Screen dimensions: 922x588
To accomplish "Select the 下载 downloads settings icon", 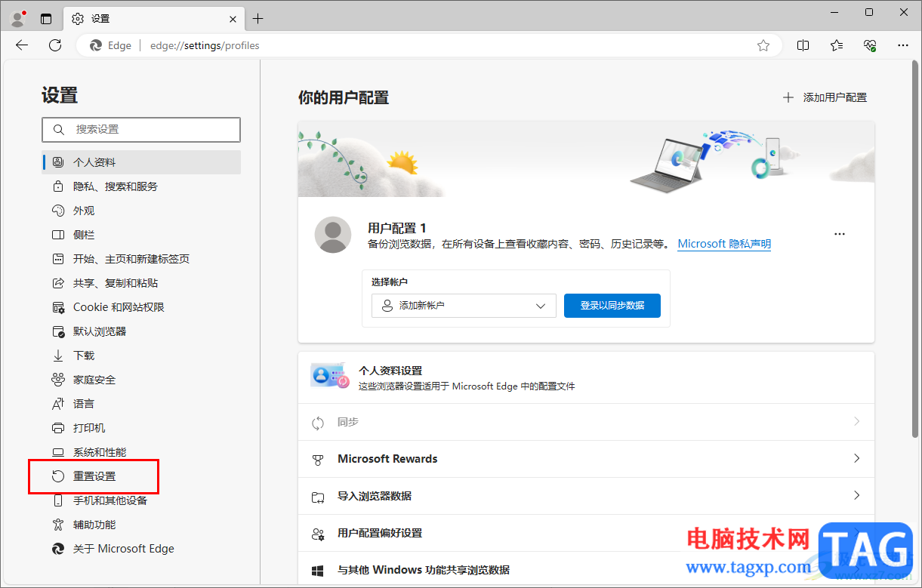I will pos(59,355).
